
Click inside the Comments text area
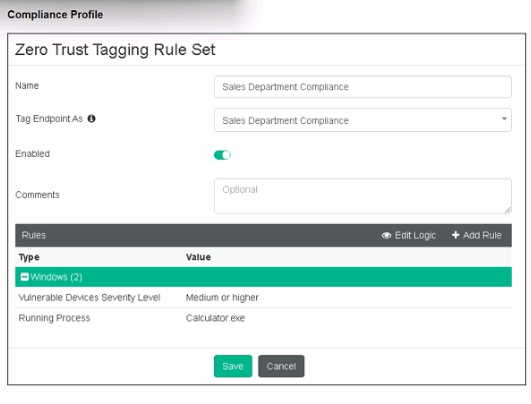(x=363, y=196)
